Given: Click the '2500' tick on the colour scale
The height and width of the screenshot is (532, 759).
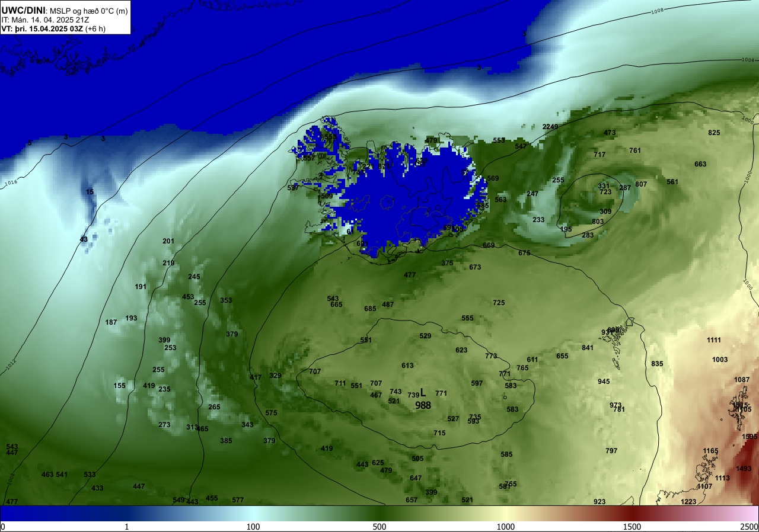Looking at the screenshot, I should [749, 527].
